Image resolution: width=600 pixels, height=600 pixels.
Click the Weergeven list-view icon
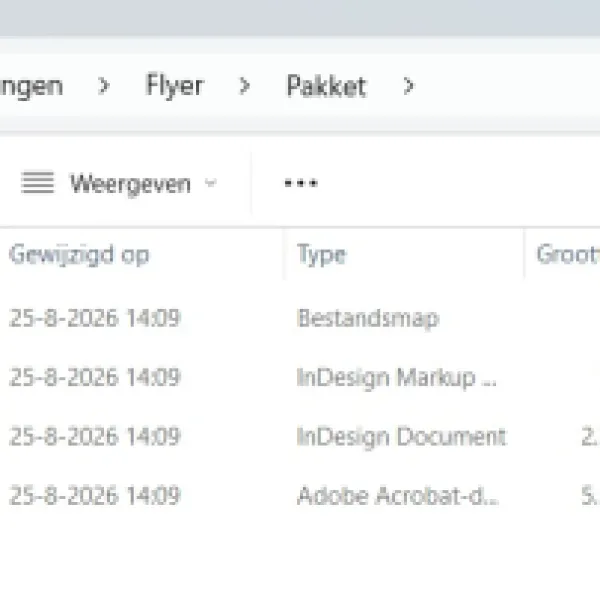tap(37, 183)
